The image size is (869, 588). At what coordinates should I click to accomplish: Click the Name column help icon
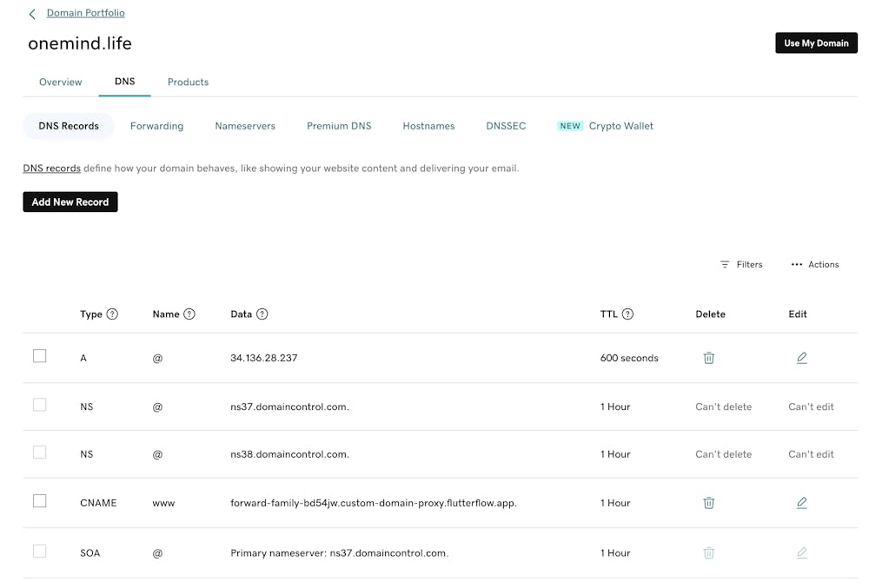coord(189,314)
